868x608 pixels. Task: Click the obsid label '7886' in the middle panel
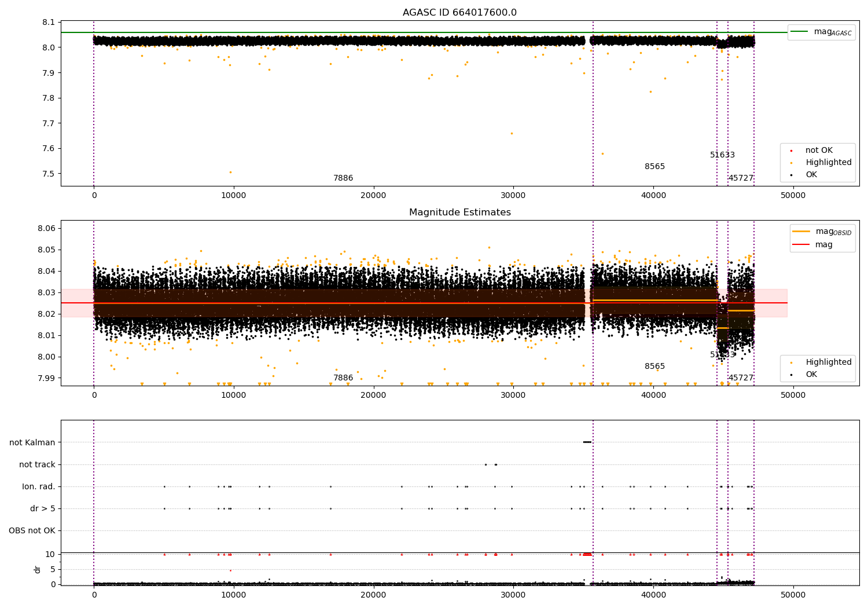pos(343,378)
